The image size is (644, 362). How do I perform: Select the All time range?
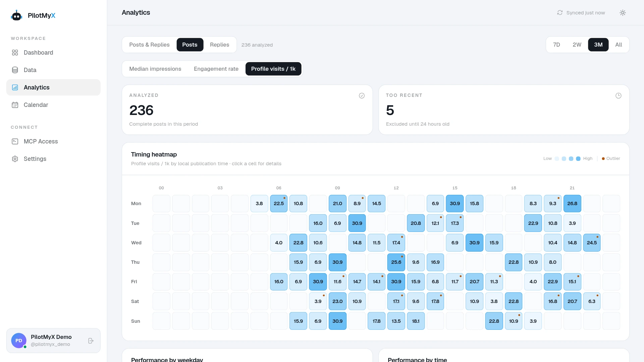tap(619, 45)
